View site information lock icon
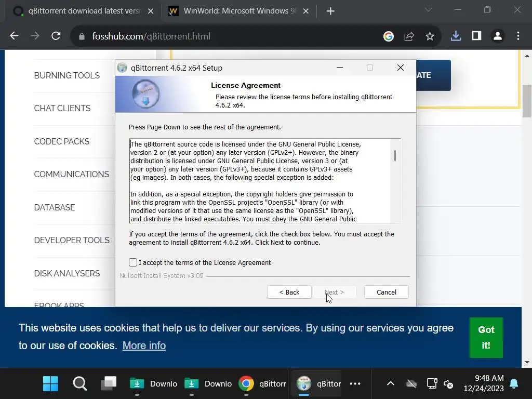The width and height of the screenshot is (532, 399). click(x=82, y=36)
